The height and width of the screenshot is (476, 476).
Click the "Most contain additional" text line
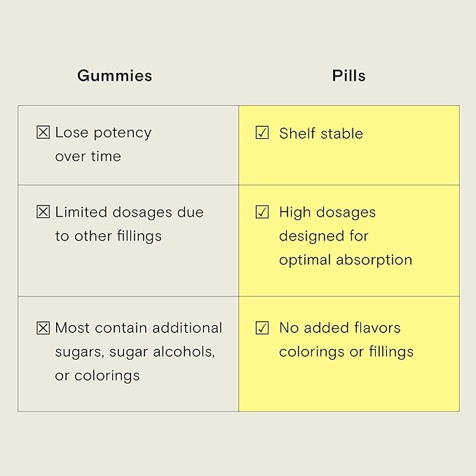click(x=138, y=327)
